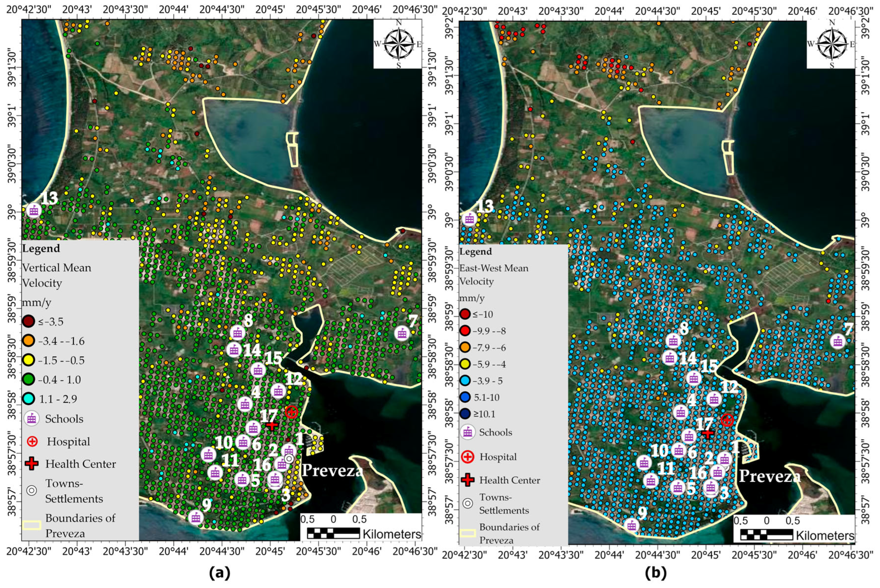
Task: Click the Preveza label on map (a)
Action: pyautogui.click(x=332, y=470)
